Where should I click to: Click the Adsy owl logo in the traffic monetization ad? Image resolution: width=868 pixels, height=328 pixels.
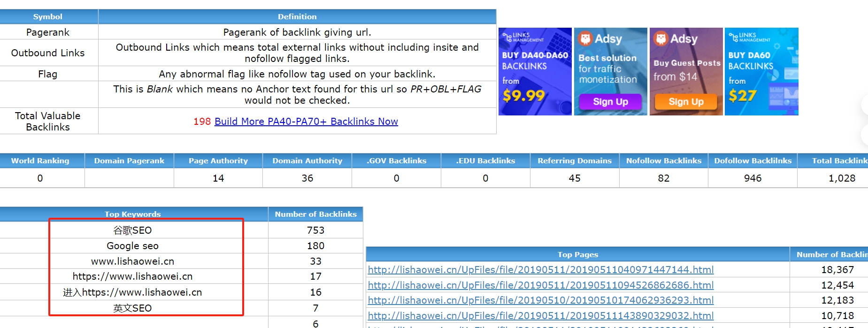pyautogui.click(x=585, y=38)
